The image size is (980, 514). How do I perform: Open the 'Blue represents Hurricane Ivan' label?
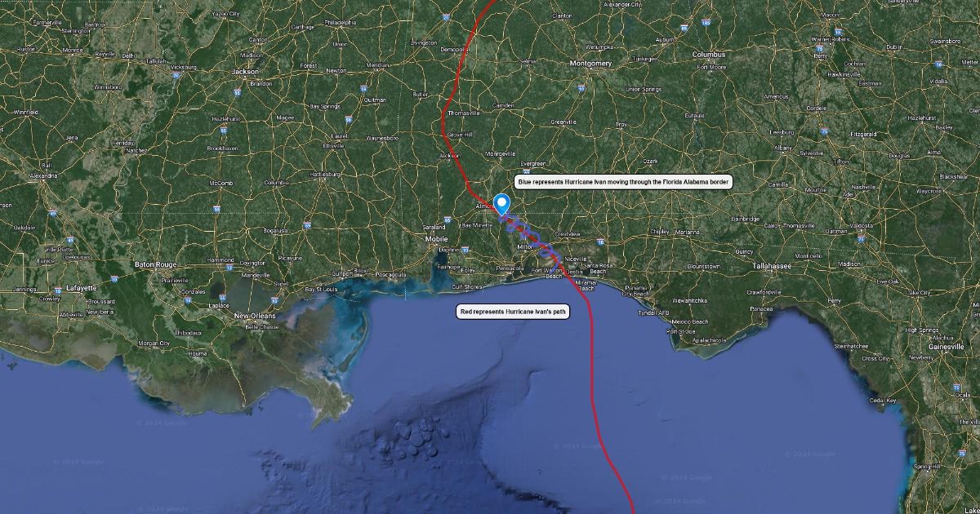point(622,181)
